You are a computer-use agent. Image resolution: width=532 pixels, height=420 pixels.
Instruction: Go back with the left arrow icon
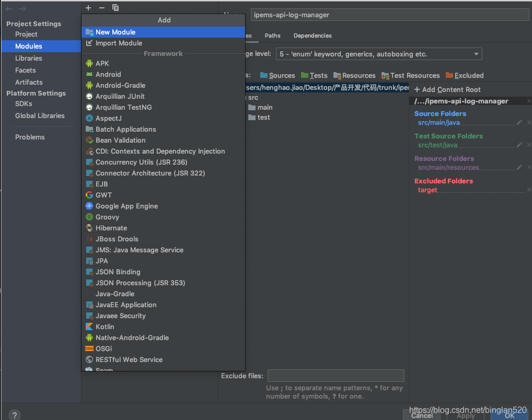tap(9, 9)
